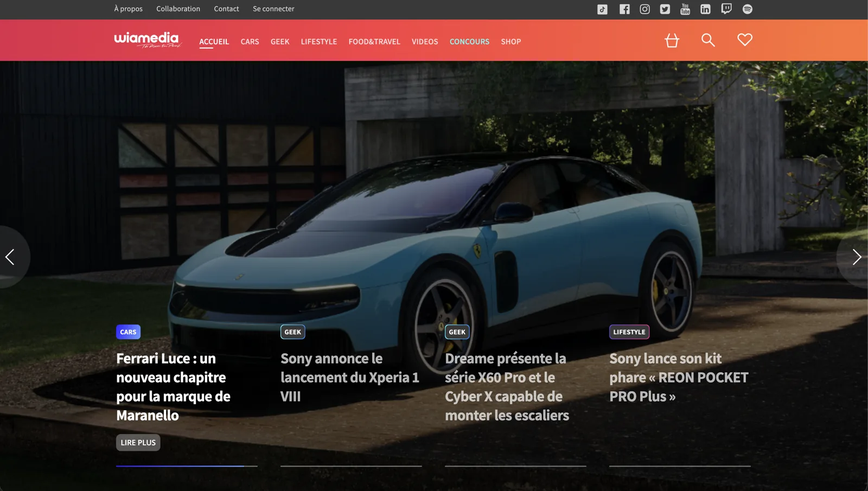Open the Twitter social icon
Viewport: 868px width, 491px height.
point(665,9)
